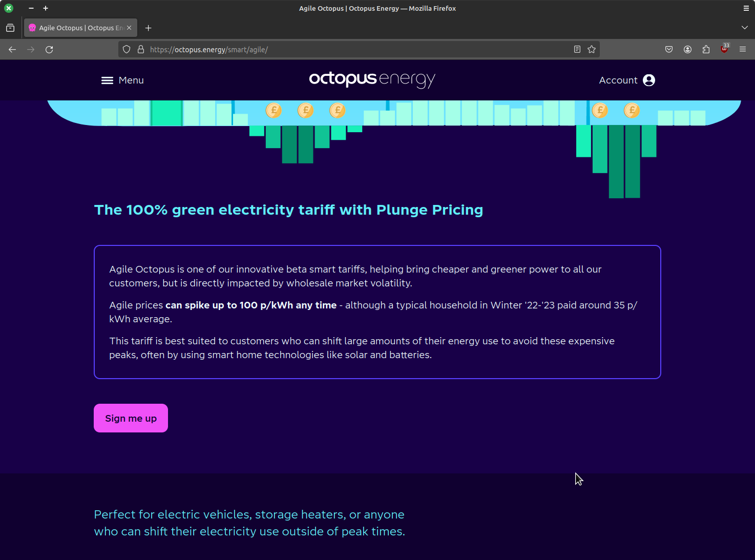This screenshot has width=755, height=560.
Task: Reload the current page
Action: tap(49, 50)
